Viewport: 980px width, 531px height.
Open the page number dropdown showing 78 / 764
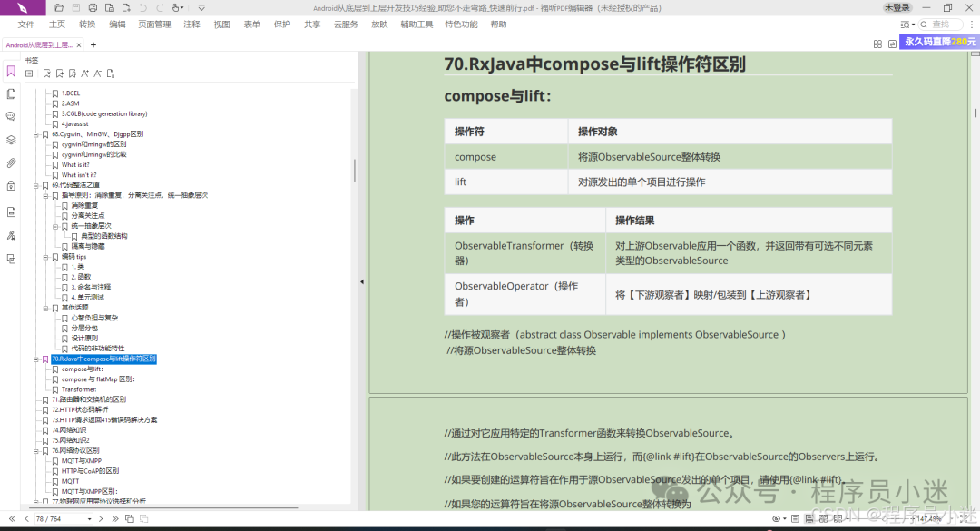(89, 519)
